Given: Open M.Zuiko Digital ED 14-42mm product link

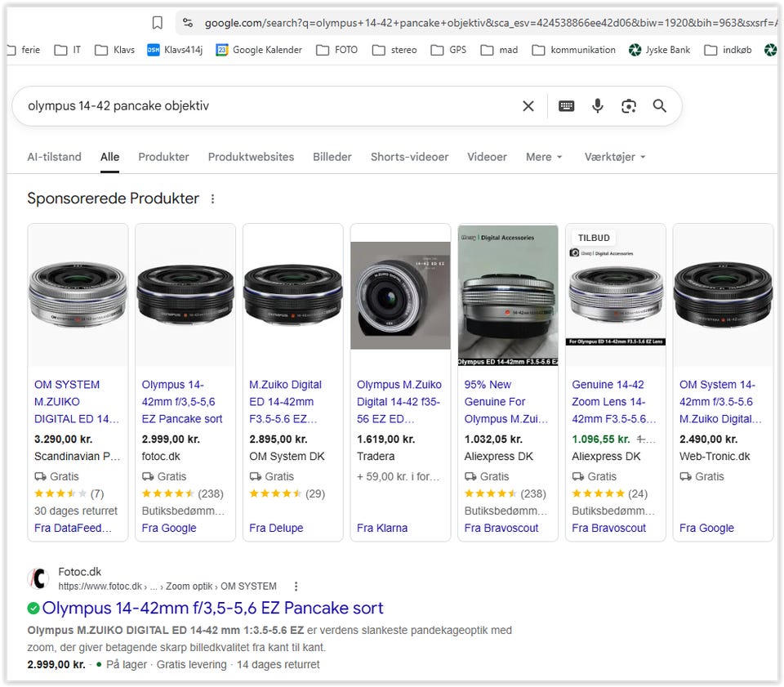Looking at the screenshot, I should [285, 402].
